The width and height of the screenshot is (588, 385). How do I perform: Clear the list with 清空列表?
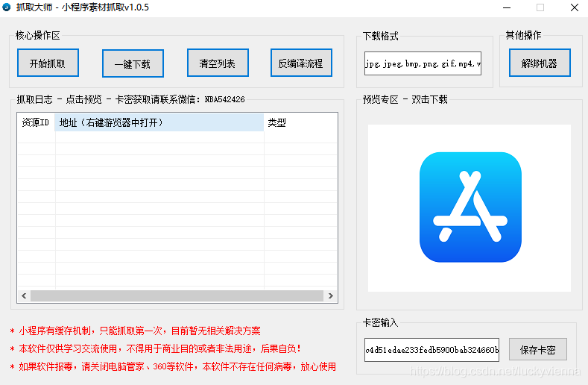tap(218, 63)
